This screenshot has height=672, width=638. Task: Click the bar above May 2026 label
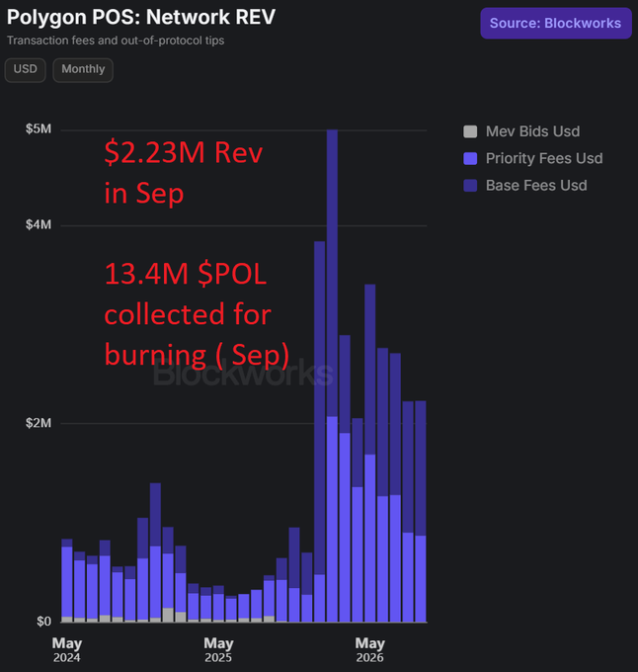(370, 453)
